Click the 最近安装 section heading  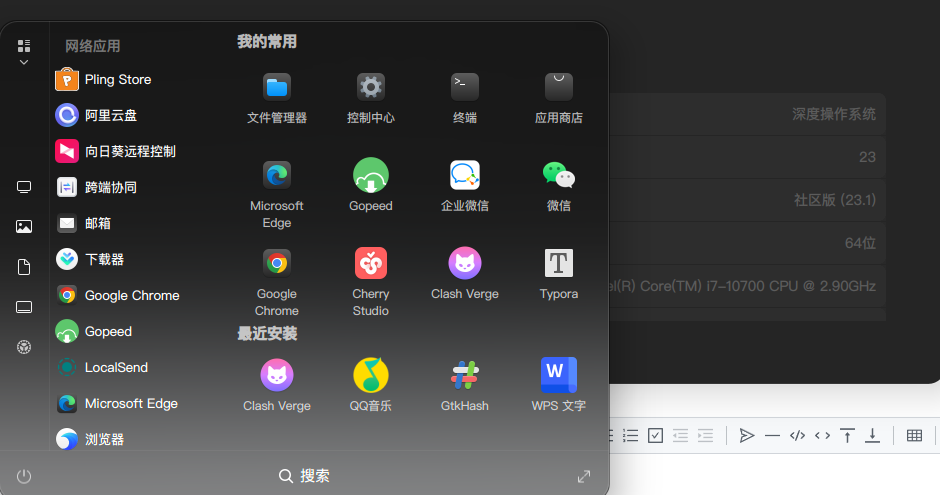pos(267,333)
